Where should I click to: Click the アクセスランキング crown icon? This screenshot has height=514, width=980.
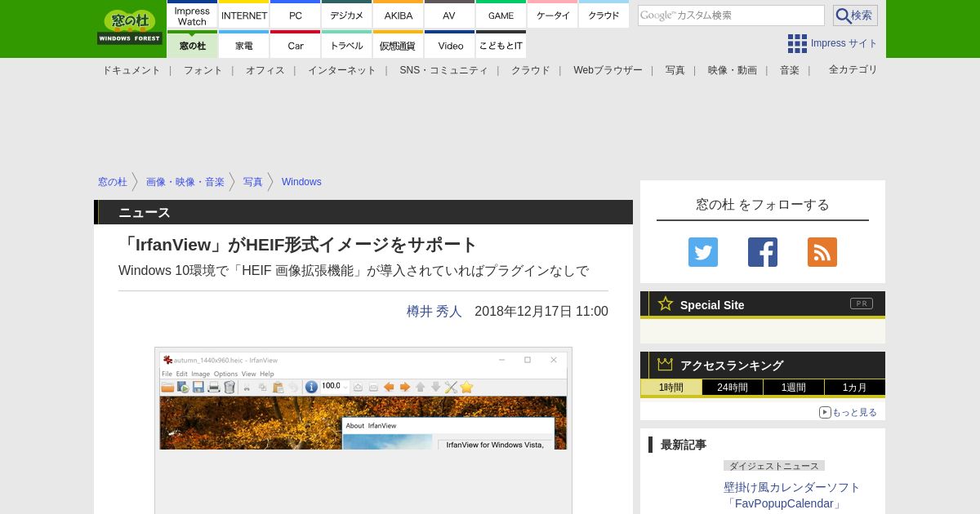coord(666,364)
